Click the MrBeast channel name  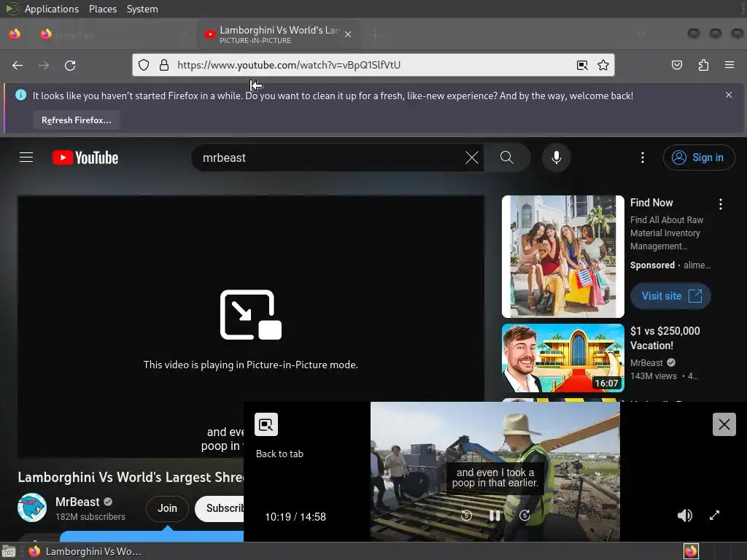click(77, 502)
